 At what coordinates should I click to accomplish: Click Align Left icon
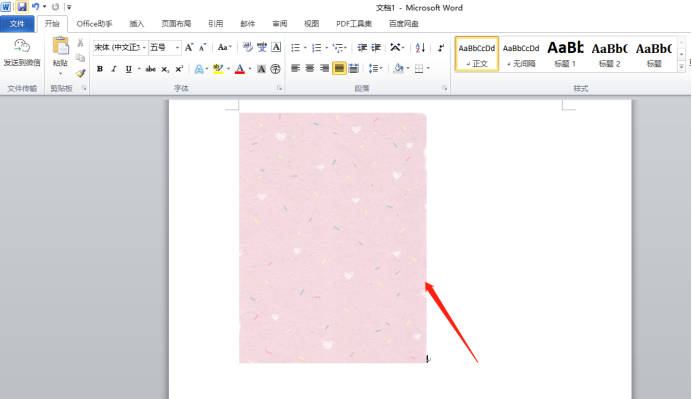[296, 68]
